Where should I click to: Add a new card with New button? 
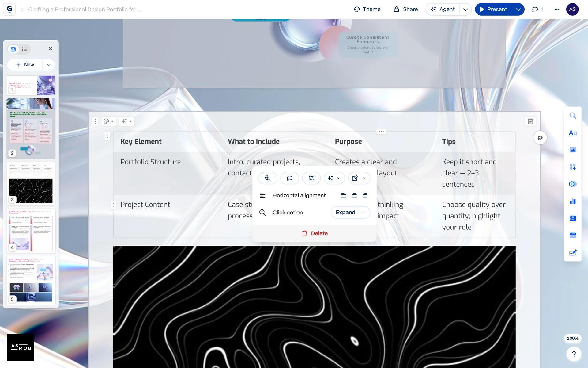[x=25, y=65]
